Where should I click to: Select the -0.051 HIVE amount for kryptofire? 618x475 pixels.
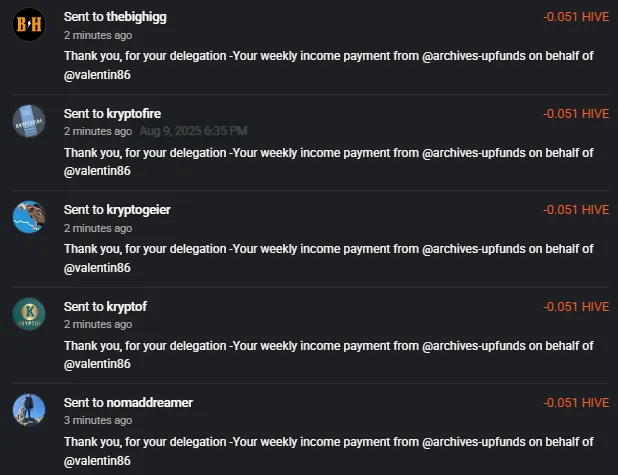(x=576, y=114)
